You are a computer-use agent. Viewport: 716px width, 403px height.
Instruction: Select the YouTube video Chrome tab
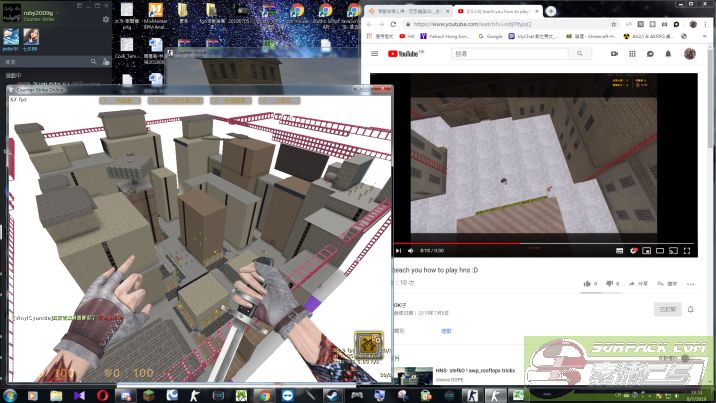click(497, 11)
